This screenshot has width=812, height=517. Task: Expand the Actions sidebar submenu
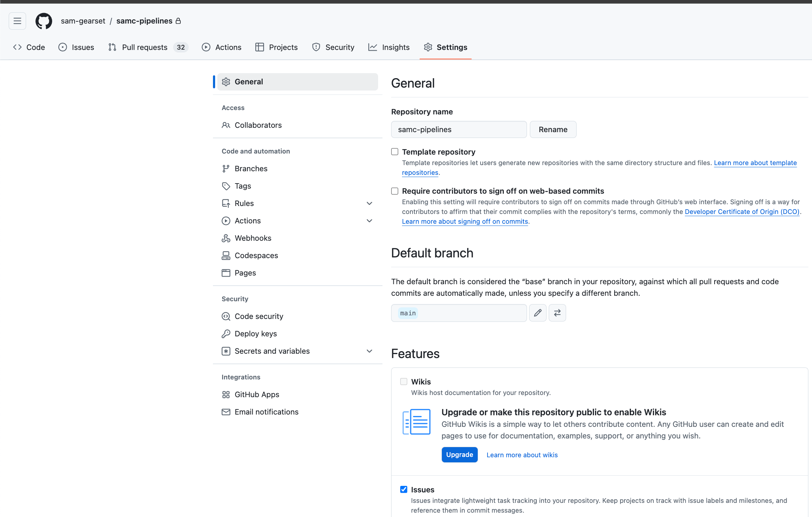coord(369,221)
